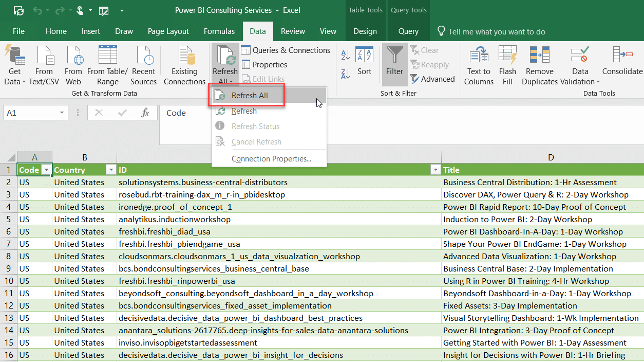Open the ID column filter dropdown
The width and height of the screenshot is (644, 362).
tap(435, 170)
